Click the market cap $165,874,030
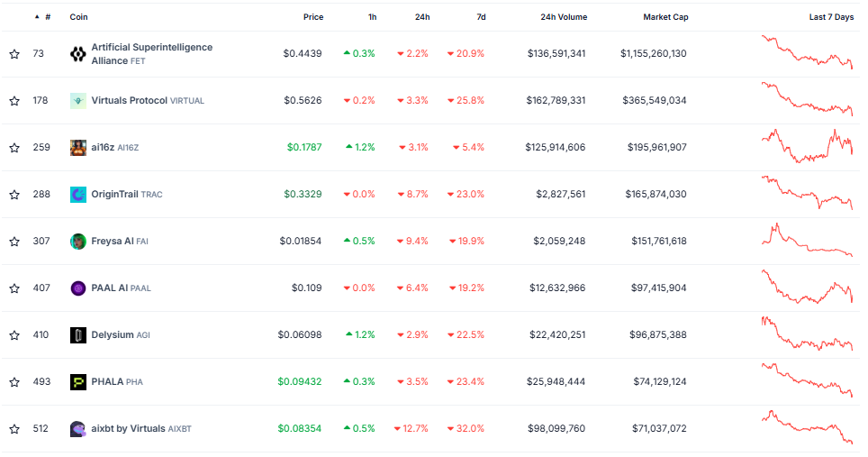 tap(656, 195)
